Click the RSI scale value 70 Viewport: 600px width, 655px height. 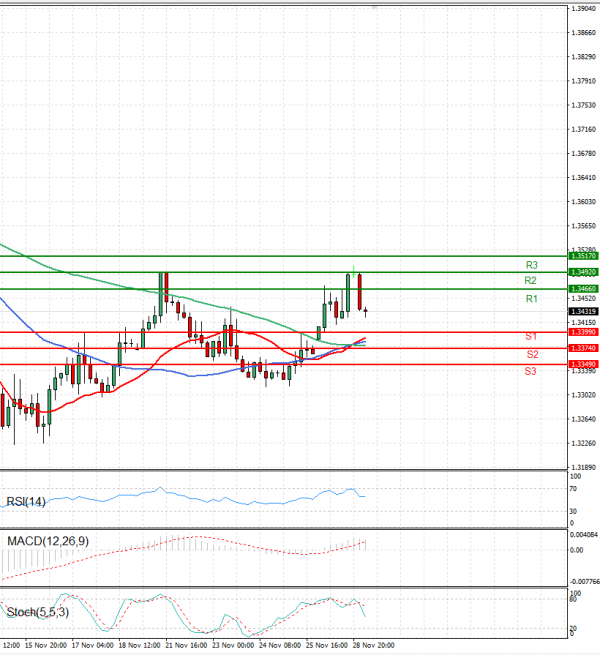point(573,489)
